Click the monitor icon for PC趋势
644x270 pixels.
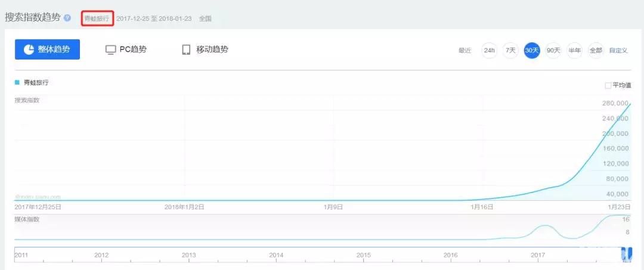pyautogui.click(x=110, y=49)
